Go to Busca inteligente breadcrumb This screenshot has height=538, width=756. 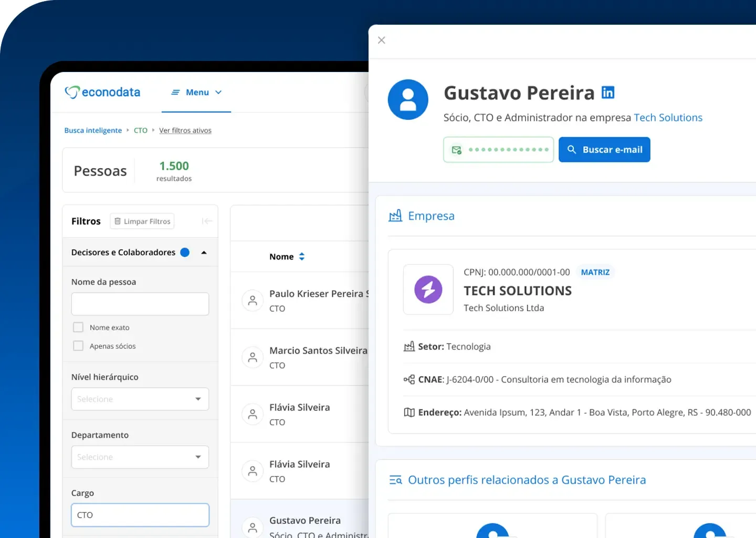[x=93, y=130]
